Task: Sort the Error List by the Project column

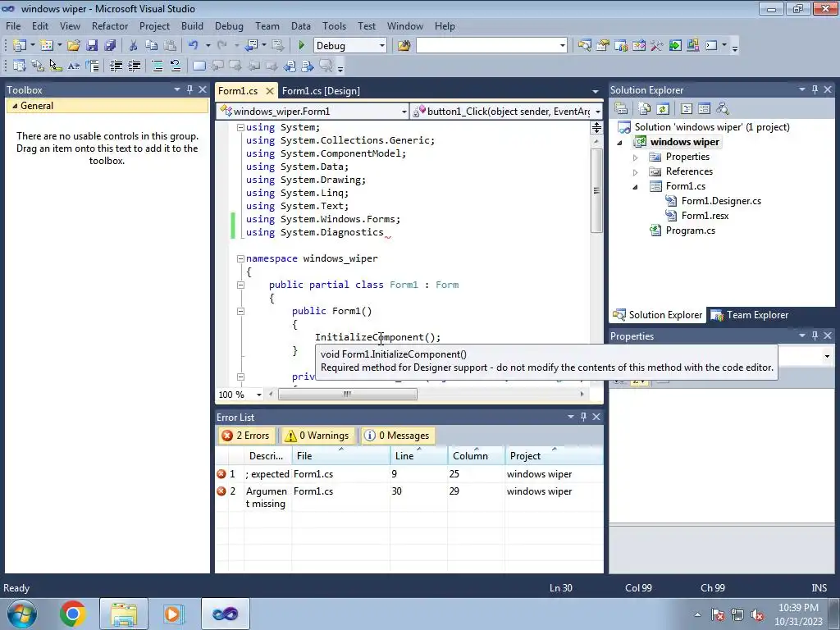Action: tap(554, 456)
